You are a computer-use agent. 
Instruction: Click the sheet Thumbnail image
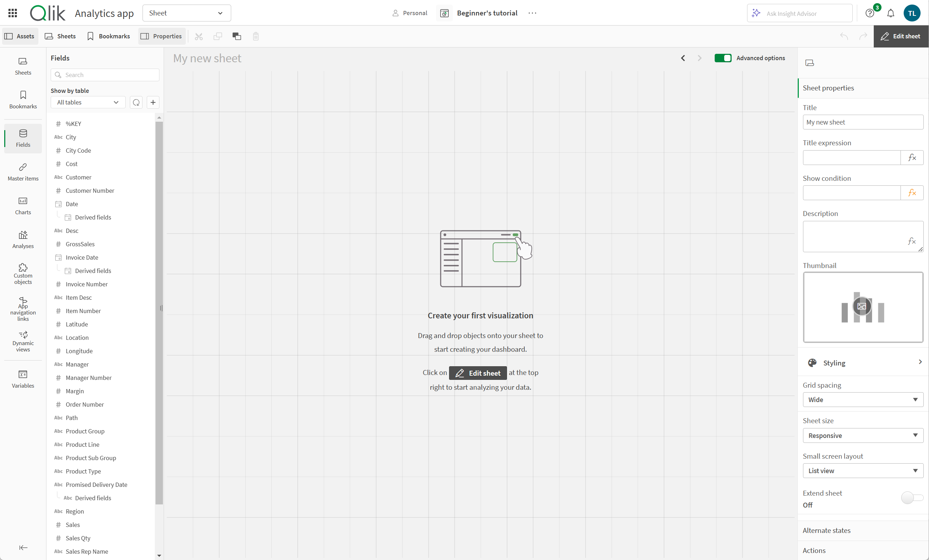862,307
